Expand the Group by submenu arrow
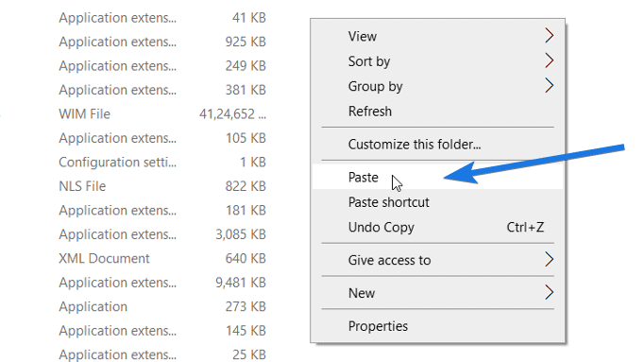This screenshot has height=362, width=644. tap(550, 86)
